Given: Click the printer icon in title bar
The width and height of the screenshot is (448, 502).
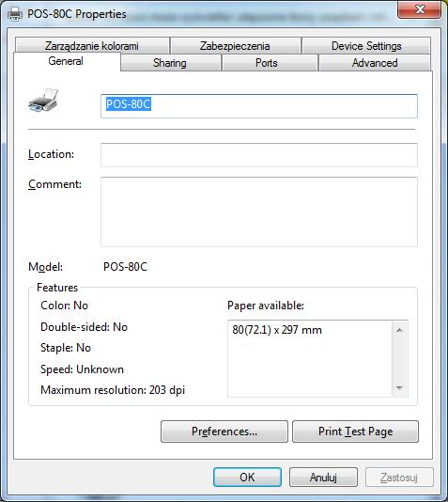Looking at the screenshot, I should click(15, 14).
